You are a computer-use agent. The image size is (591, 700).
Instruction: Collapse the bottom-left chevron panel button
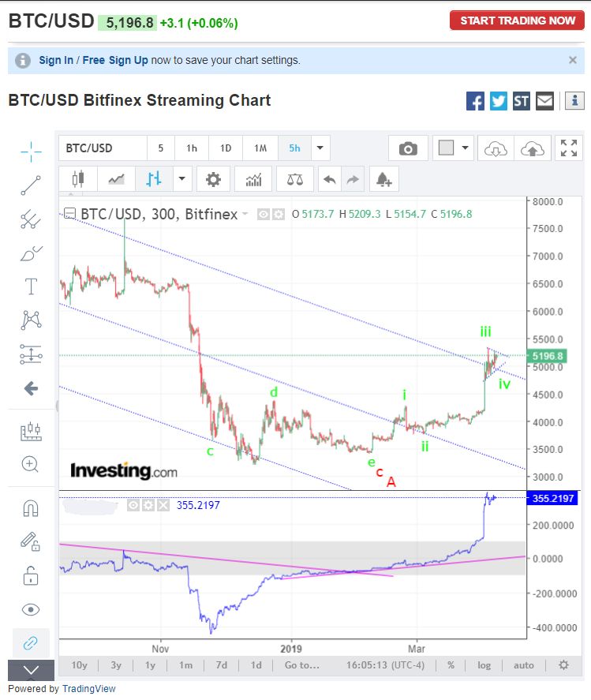point(31,670)
